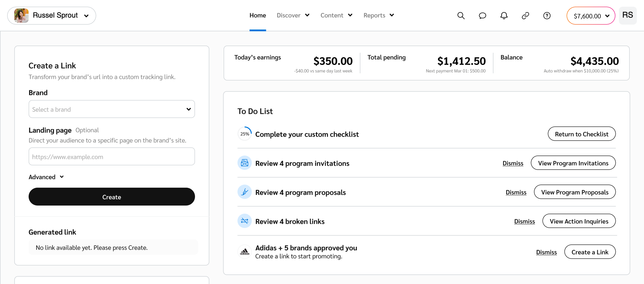
Task: Click the 25% checklist progress circle
Action: (x=244, y=134)
